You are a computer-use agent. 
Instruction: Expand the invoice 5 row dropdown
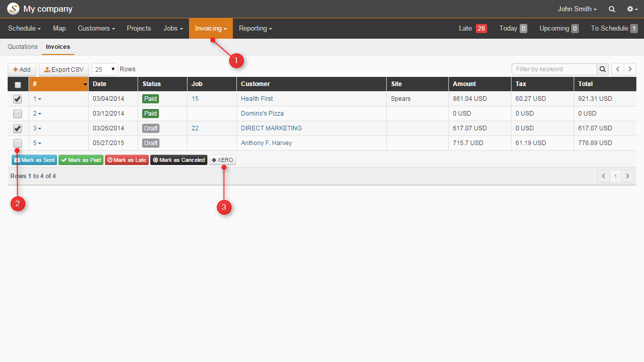point(37,143)
